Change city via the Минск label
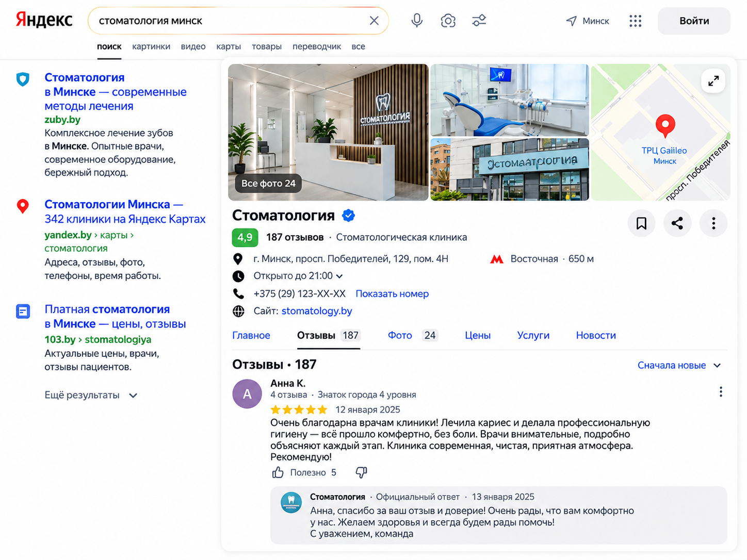Viewport: 747px width, 560px height. click(x=596, y=21)
